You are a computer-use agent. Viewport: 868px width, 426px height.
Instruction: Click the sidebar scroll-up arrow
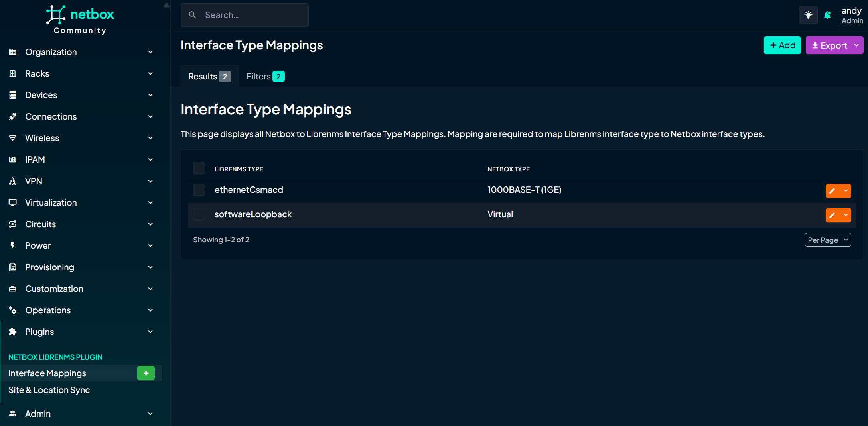click(166, 5)
